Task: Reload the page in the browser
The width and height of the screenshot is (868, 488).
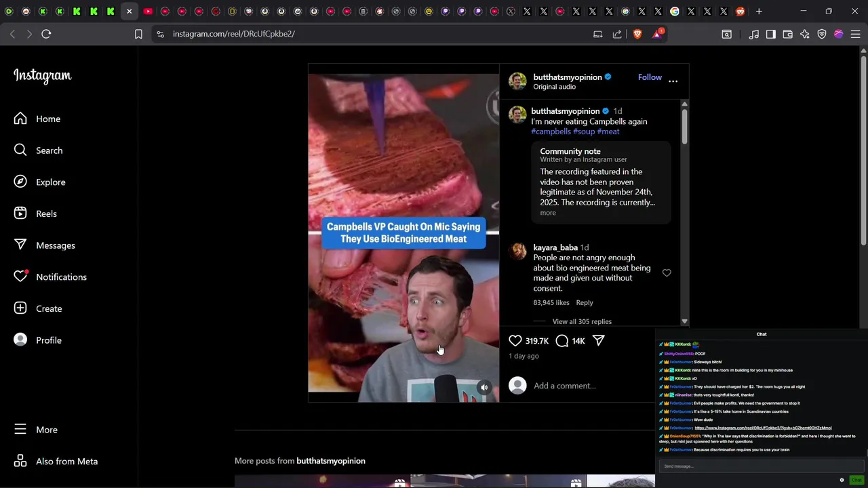Action: [x=46, y=34]
